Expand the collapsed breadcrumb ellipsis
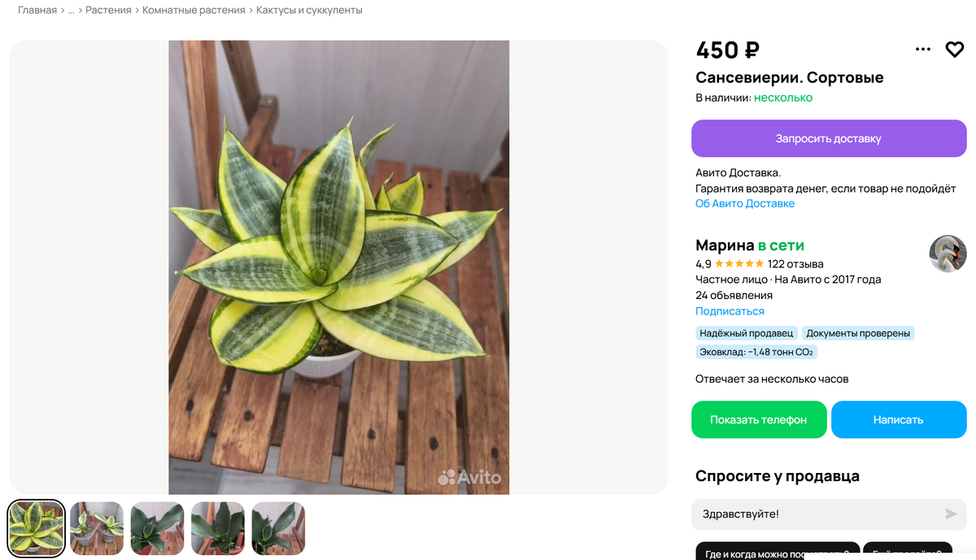The height and width of the screenshot is (560, 976). 71,11
